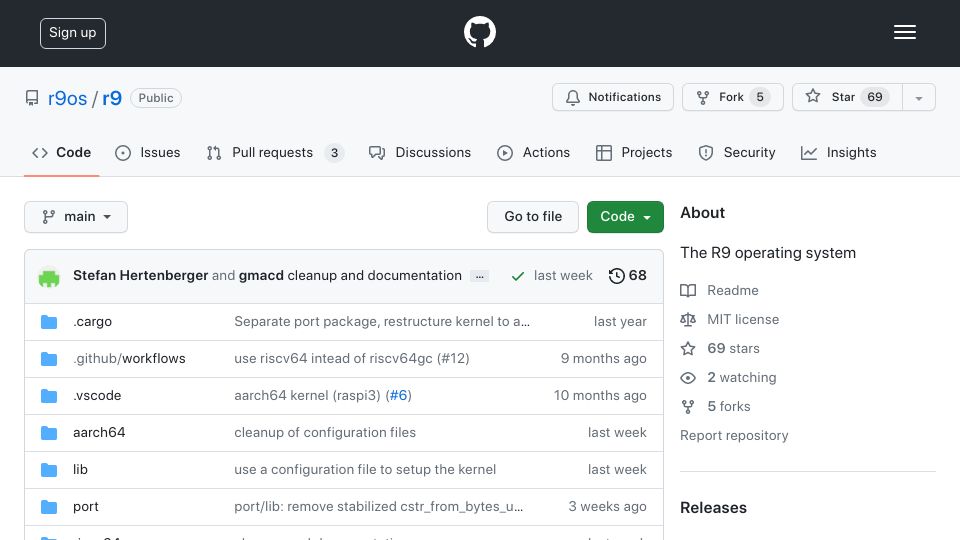The height and width of the screenshot is (540, 960).
Task: Open the commit history showing 68 commits
Action: pos(628,276)
